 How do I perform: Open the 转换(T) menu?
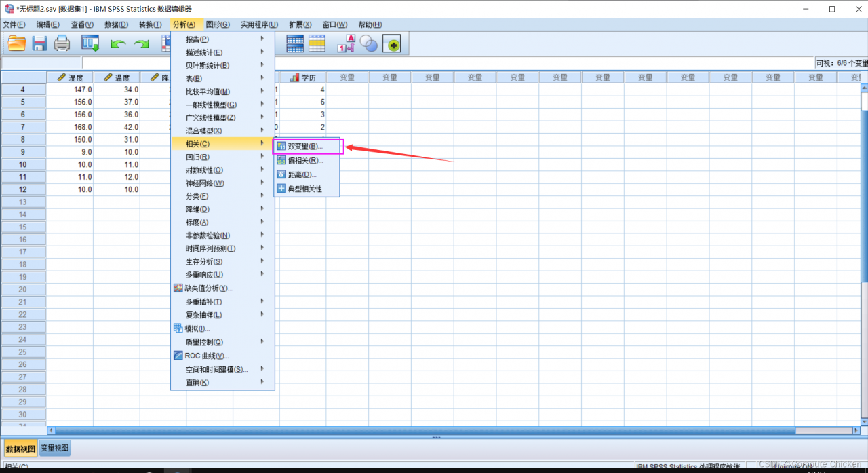[x=150, y=24]
